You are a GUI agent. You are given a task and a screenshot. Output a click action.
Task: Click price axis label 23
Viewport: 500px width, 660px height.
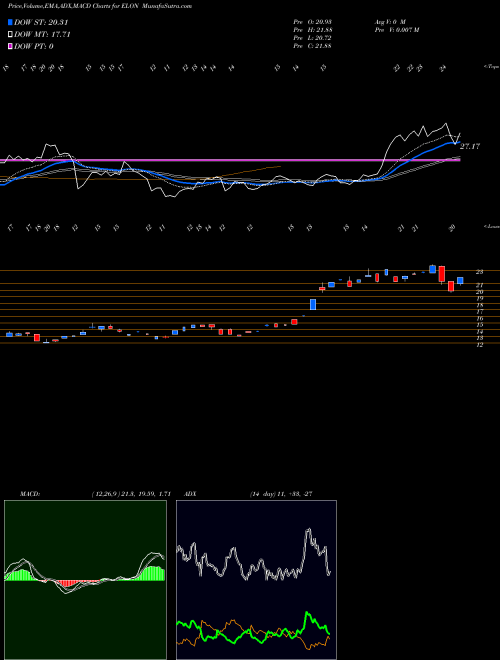(479, 272)
